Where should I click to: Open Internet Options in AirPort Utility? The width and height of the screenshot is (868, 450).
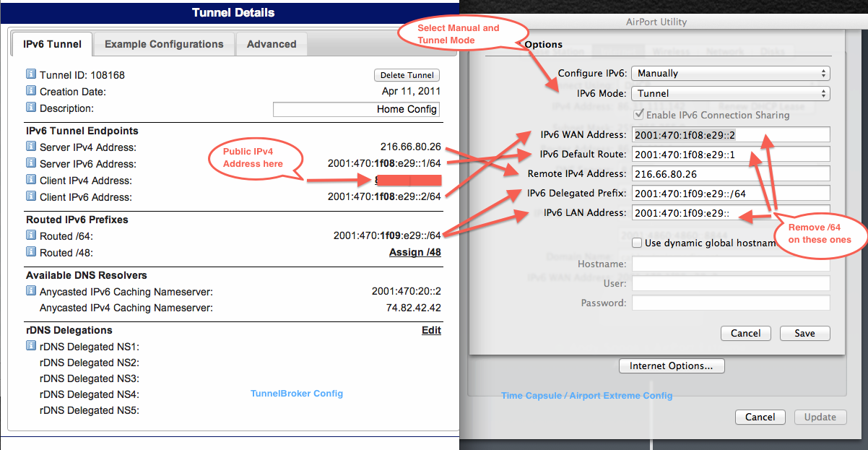click(672, 366)
